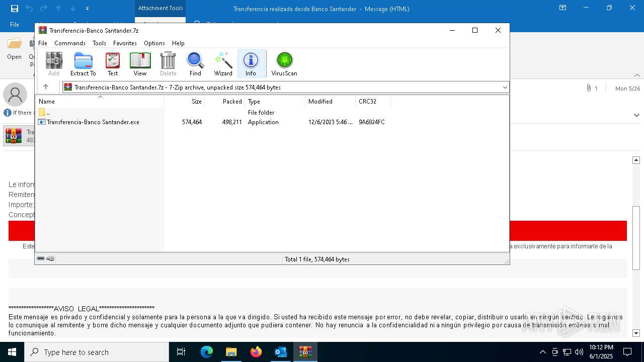Click the Test archive icon

(113, 64)
